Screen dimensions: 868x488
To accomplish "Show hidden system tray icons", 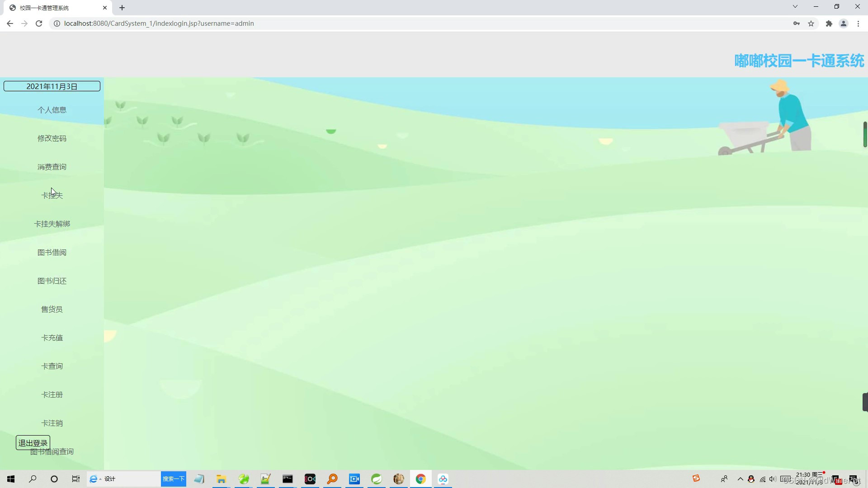I will pos(740,479).
